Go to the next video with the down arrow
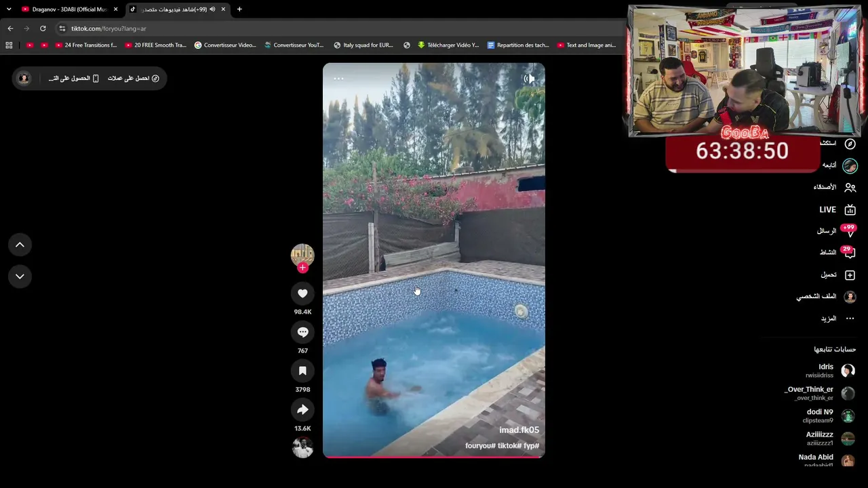This screenshot has height=488, width=868. click(20, 277)
